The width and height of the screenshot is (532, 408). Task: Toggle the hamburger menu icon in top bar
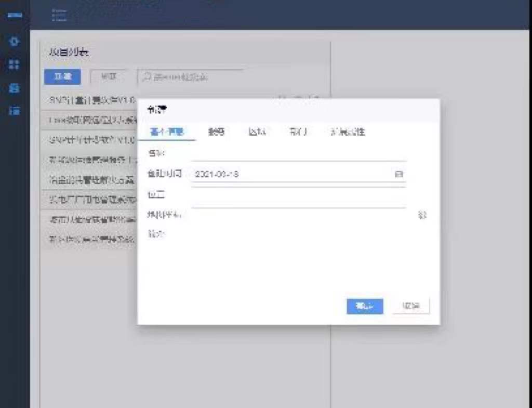pos(59,15)
